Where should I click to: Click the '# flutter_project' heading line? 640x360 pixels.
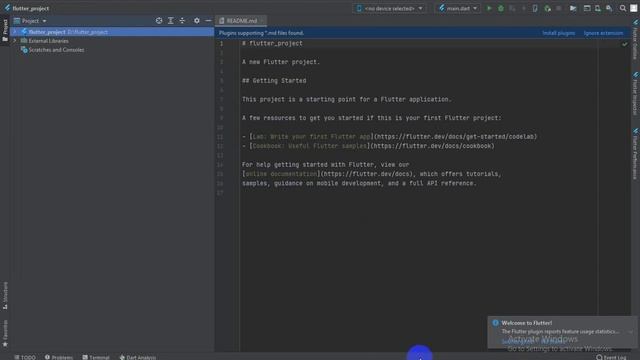272,43
